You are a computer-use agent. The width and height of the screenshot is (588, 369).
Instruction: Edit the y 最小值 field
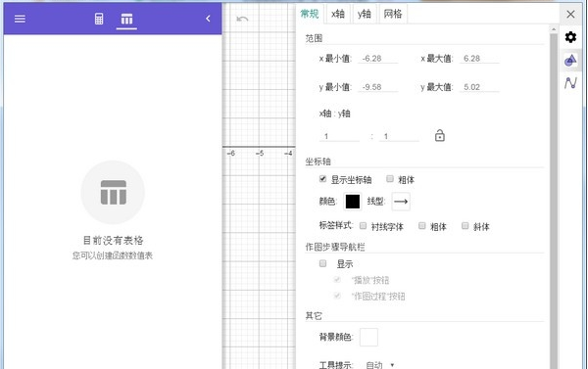pyautogui.click(x=377, y=87)
